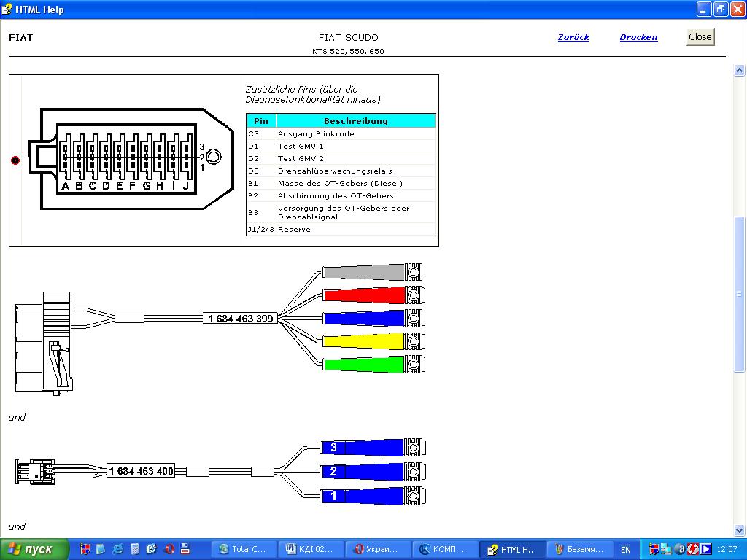Open Безымя... Paint window from taskbar

click(579, 549)
